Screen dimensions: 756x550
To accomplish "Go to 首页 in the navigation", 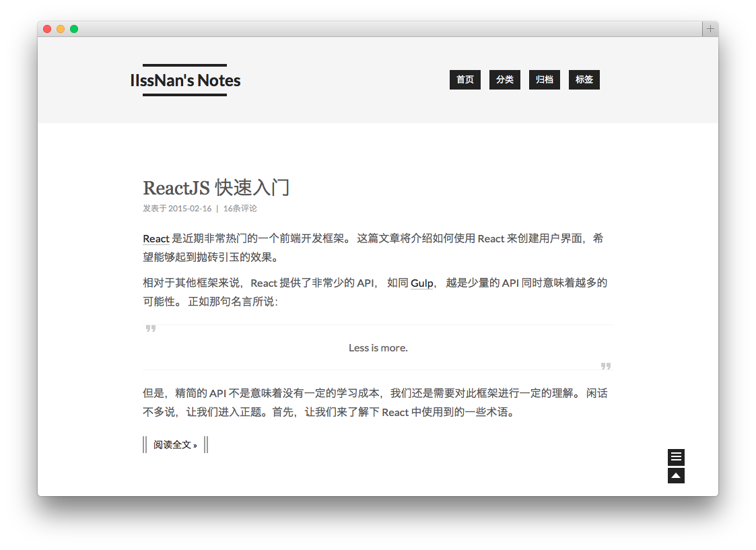I will coord(465,79).
